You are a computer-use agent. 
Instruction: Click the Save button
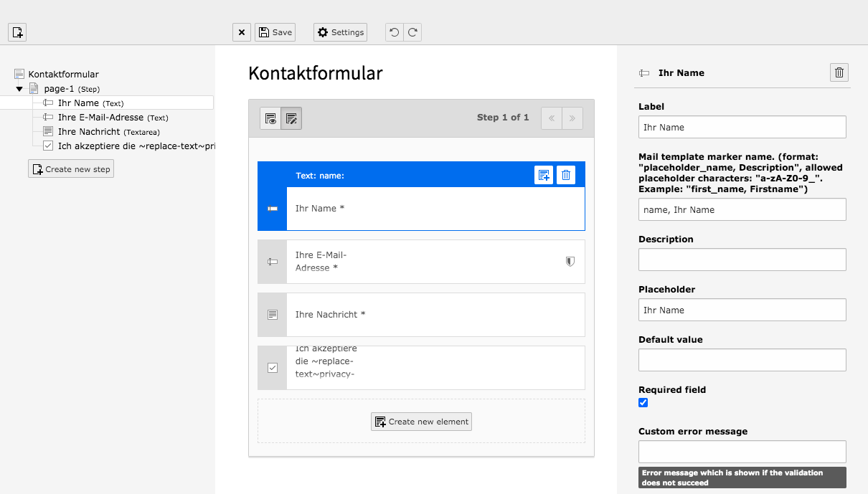(275, 32)
